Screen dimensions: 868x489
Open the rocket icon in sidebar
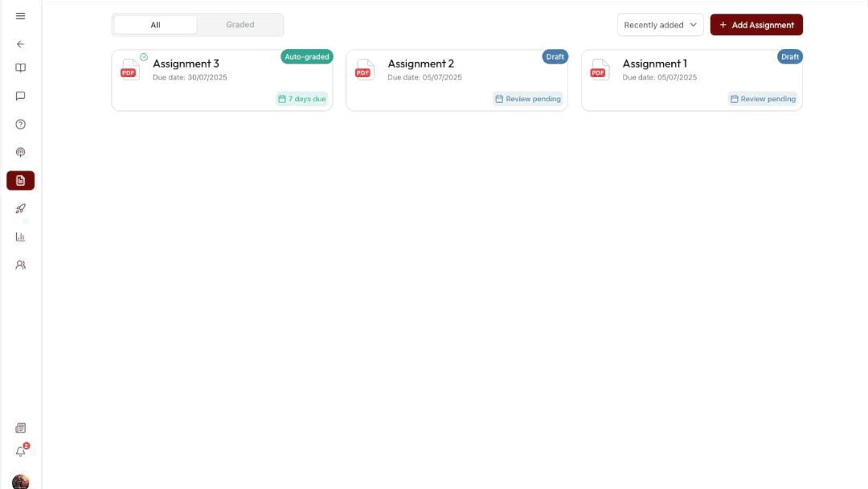point(21,208)
